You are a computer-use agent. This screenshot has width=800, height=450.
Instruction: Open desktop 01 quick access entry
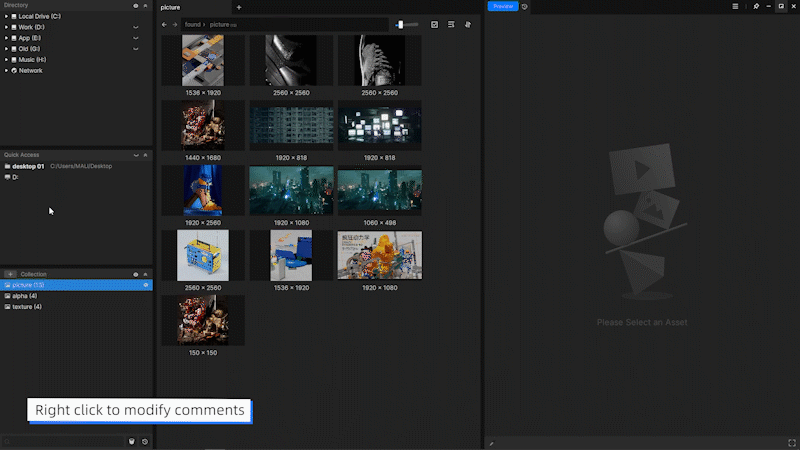[27, 166]
